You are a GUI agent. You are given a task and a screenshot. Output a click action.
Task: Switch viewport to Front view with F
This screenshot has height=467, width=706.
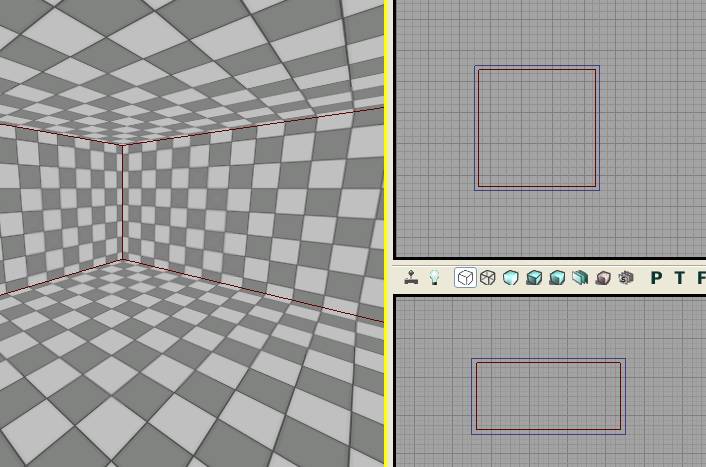(x=701, y=278)
